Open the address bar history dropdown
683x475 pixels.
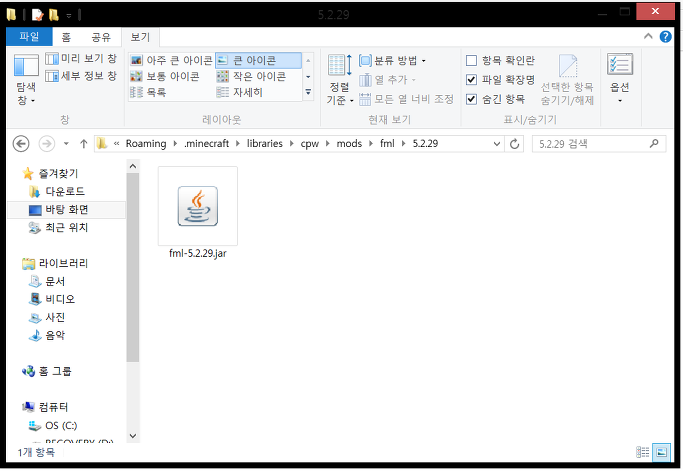click(x=497, y=143)
